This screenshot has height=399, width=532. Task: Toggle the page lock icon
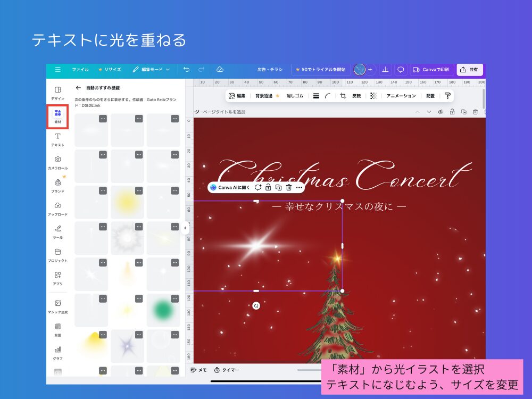pos(452,112)
